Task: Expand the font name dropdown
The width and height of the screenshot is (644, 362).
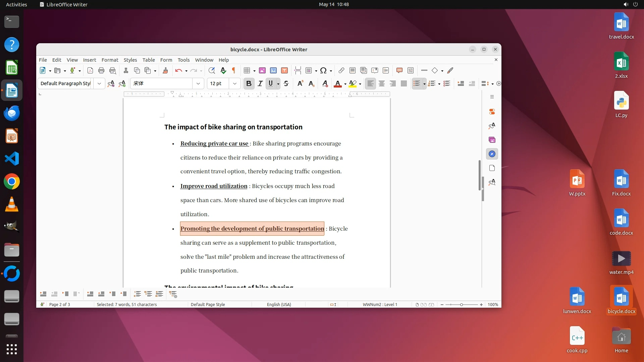Action: click(198, 83)
